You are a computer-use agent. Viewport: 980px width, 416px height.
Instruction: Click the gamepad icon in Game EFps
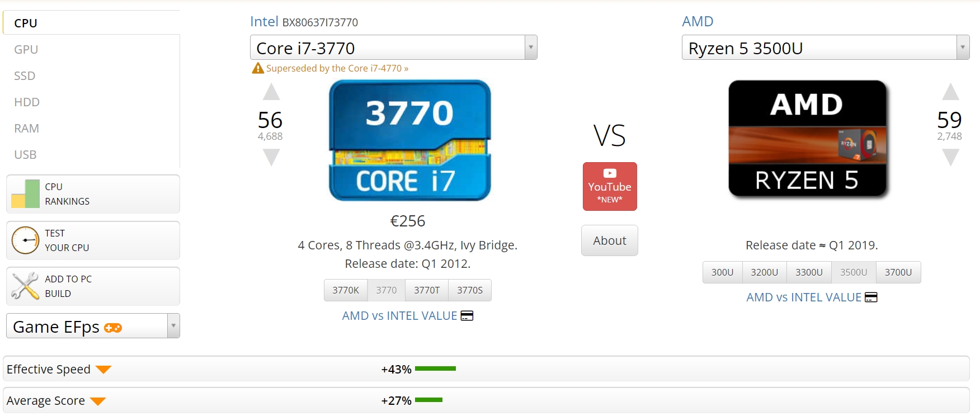coord(113,328)
